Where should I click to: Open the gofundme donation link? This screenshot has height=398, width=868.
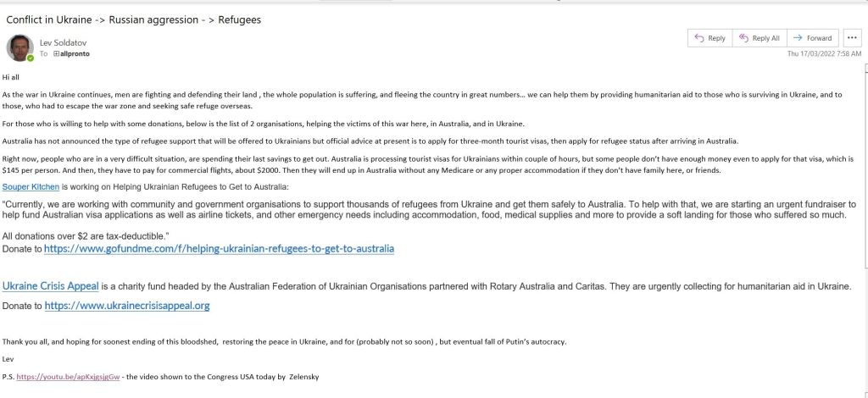tap(219, 249)
